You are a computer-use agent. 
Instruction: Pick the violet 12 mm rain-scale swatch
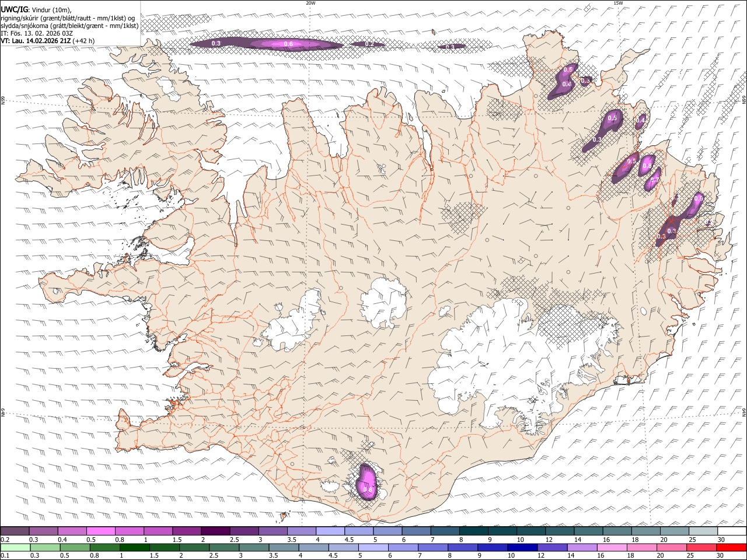coord(552,547)
